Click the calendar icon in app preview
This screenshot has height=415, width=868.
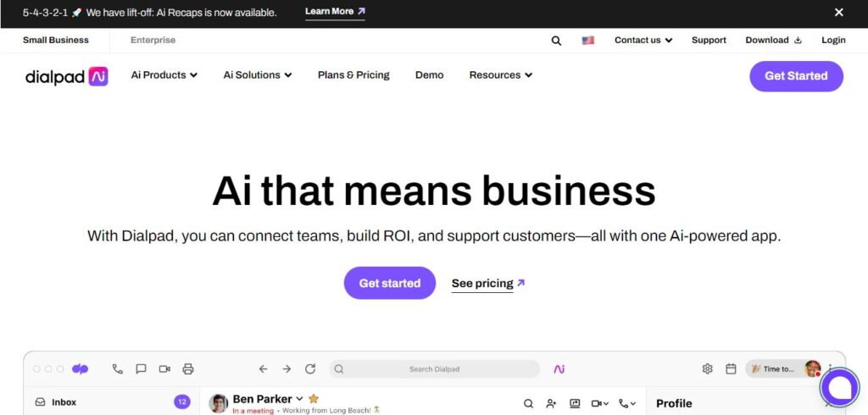(731, 369)
